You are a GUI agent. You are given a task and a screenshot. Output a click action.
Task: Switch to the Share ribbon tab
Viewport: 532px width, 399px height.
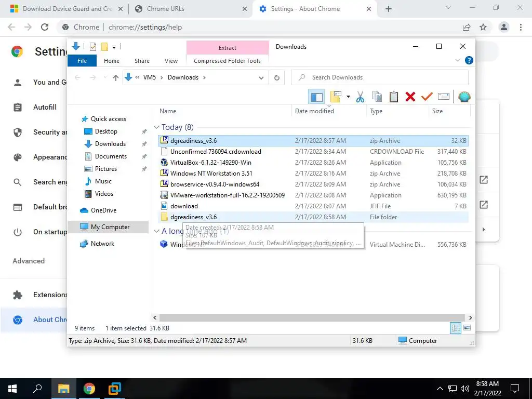(x=142, y=61)
